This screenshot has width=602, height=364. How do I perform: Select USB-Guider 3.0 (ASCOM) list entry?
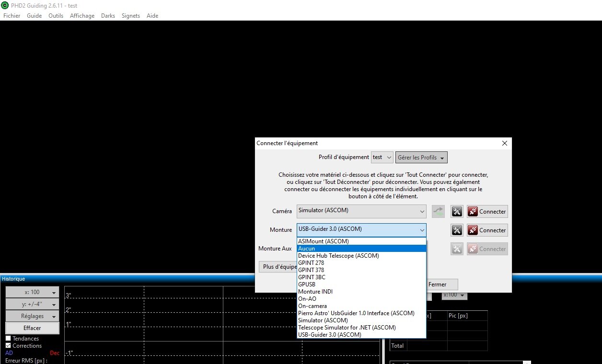[x=361, y=335]
